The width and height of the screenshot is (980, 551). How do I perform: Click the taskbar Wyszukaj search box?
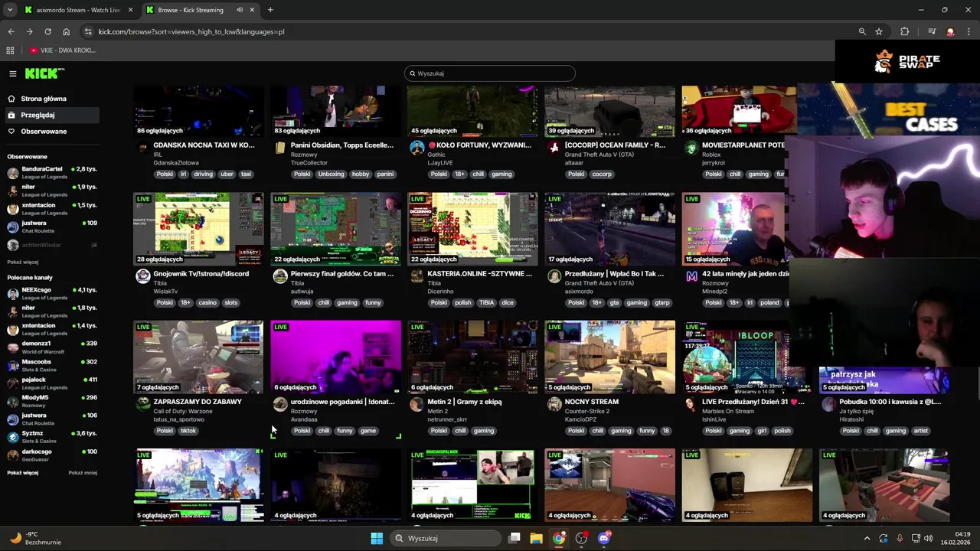click(447, 538)
